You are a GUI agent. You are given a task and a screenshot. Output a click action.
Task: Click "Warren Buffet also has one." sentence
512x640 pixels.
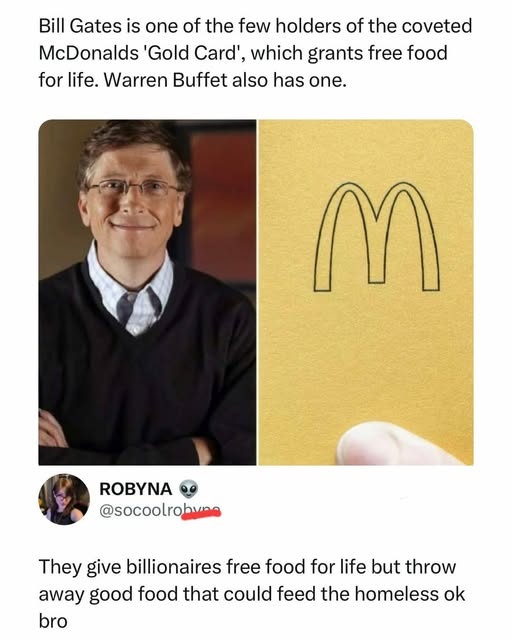point(225,80)
